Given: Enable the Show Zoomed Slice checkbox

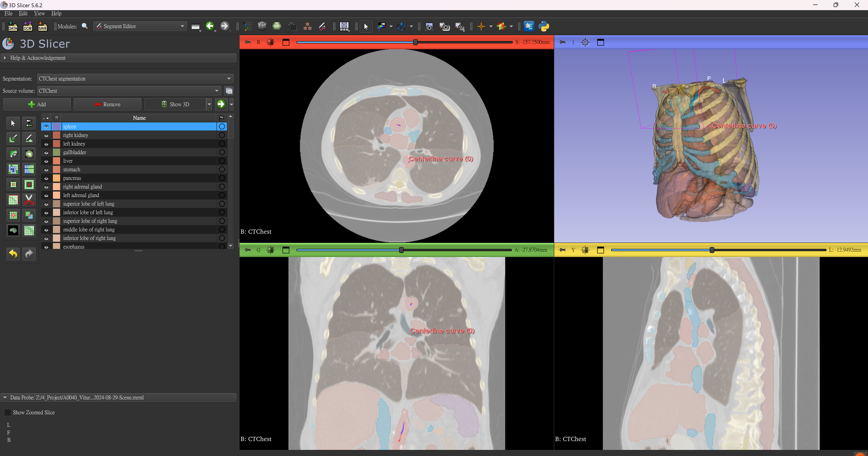Looking at the screenshot, I should [7, 412].
